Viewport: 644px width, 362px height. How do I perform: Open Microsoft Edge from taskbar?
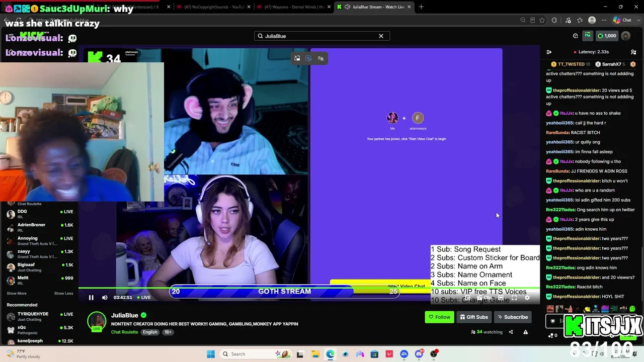click(330, 354)
